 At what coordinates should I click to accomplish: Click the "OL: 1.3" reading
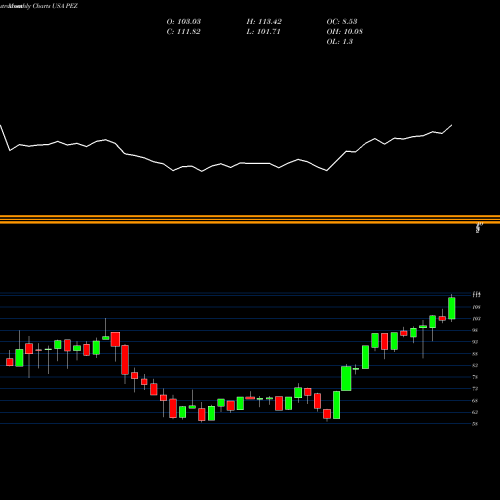[339, 42]
